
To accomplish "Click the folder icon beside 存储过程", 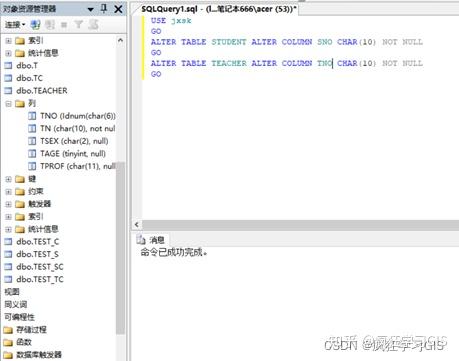I will (x=8, y=330).
